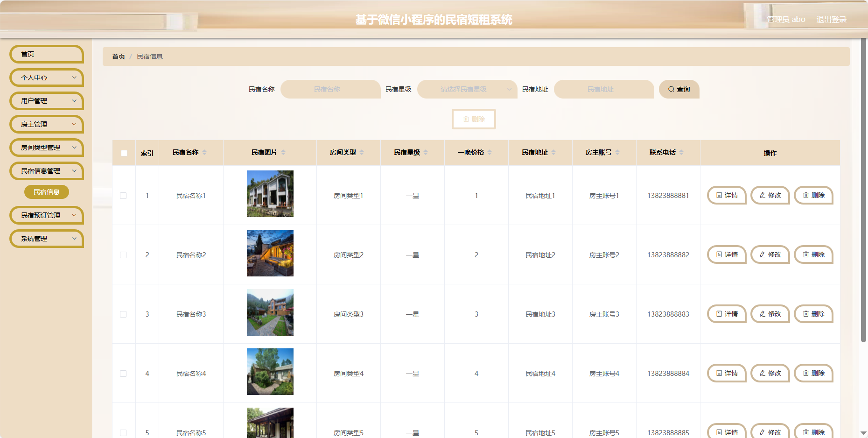Expand 民宿预订管理 sidebar menu
Screen dimensions: 868x438
click(47, 215)
